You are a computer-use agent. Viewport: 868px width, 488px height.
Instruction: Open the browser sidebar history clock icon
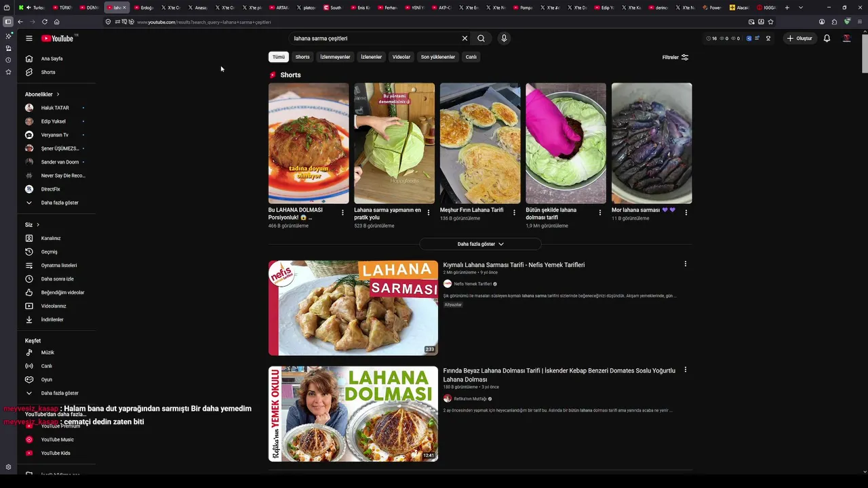tap(8, 60)
